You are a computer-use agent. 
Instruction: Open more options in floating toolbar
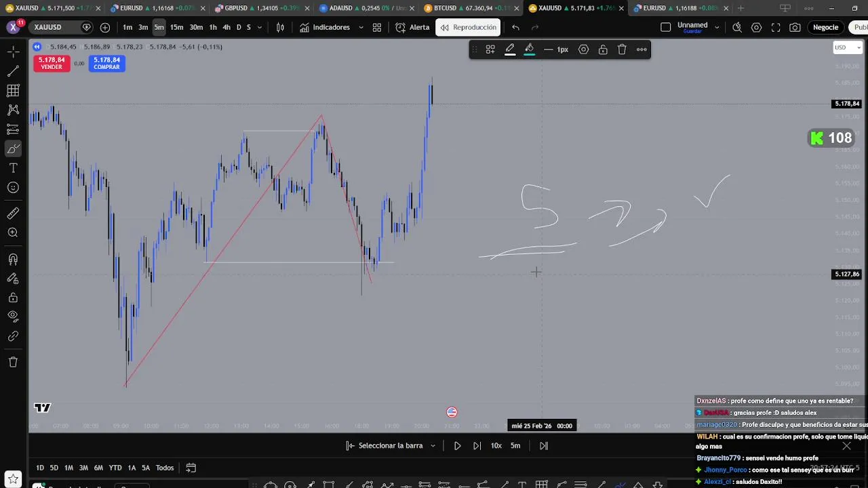[642, 49]
